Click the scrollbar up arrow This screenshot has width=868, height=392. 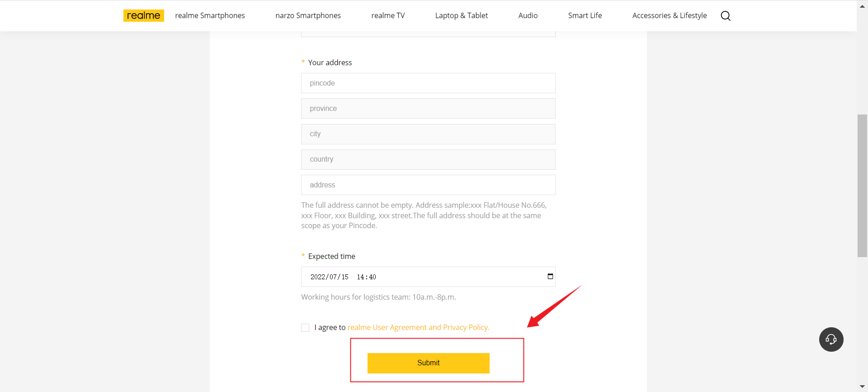(x=862, y=6)
